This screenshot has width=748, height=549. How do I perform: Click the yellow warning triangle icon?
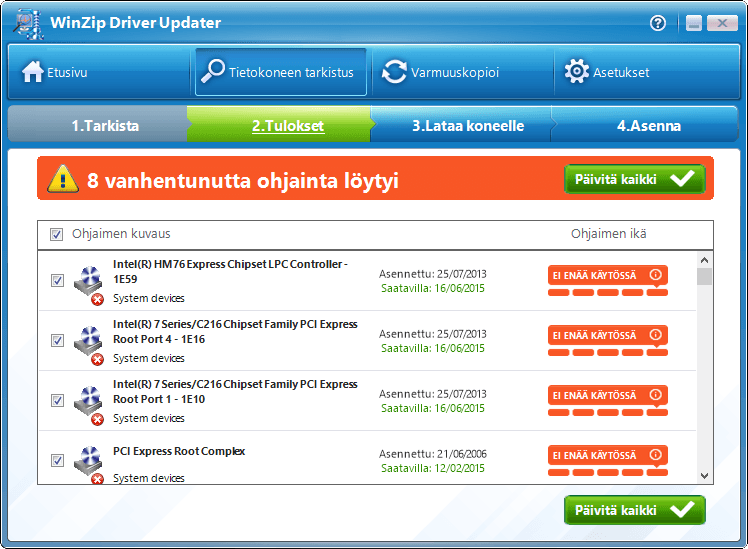pyautogui.click(x=63, y=180)
